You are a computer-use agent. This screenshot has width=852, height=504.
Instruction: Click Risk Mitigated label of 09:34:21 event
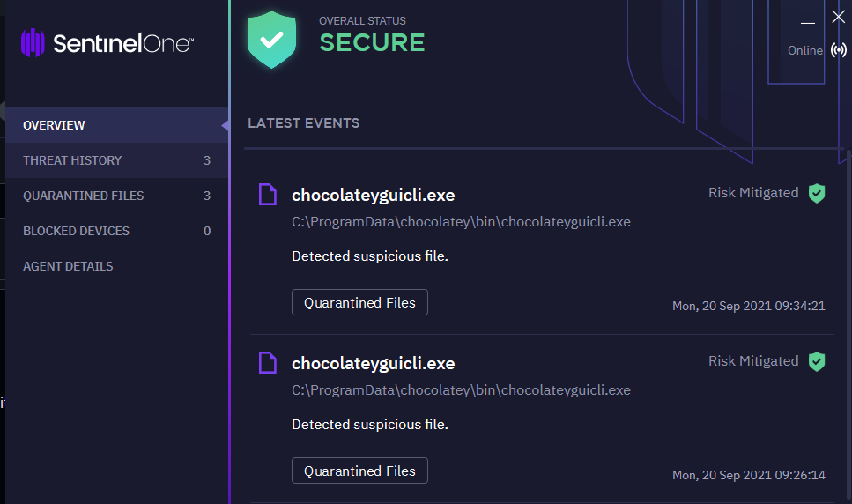(753, 193)
